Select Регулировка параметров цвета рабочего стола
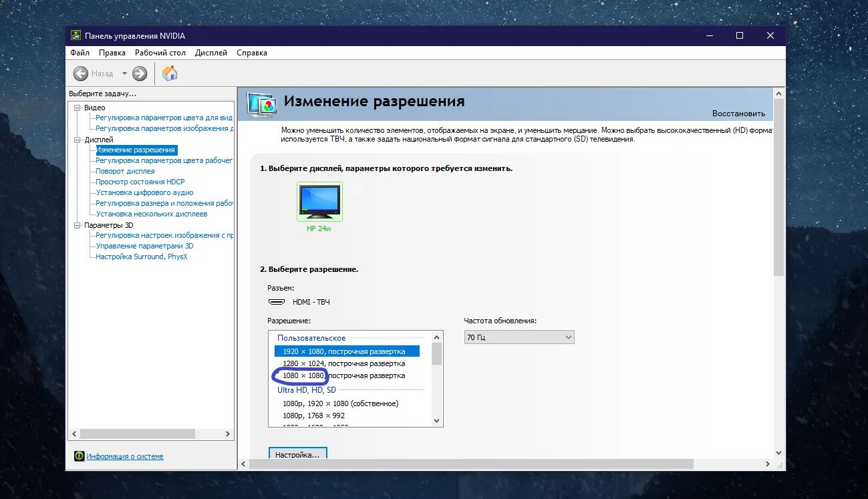This screenshot has height=499, width=868. [164, 160]
